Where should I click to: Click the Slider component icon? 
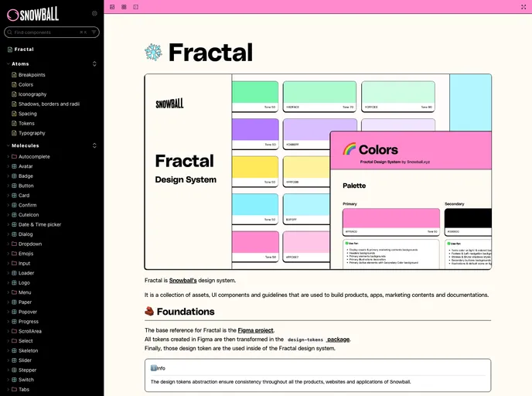(x=14, y=360)
